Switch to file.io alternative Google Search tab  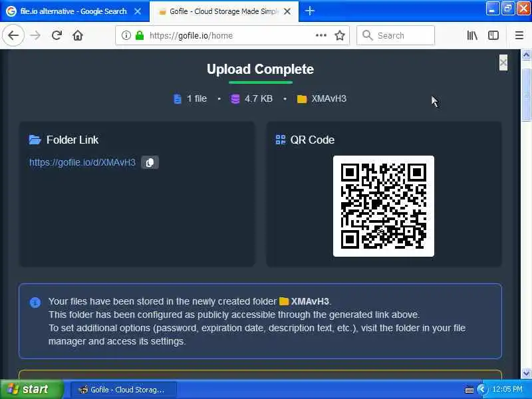[x=73, y=11]
